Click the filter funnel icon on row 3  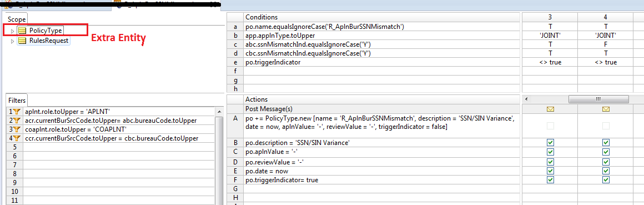pyautogui.click(x=16, y=129)
